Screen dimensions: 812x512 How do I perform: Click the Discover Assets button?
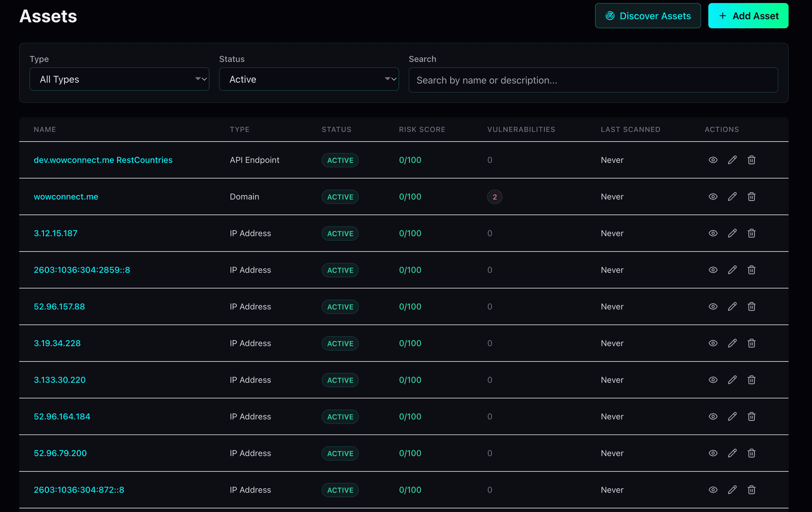coord(647,16)
